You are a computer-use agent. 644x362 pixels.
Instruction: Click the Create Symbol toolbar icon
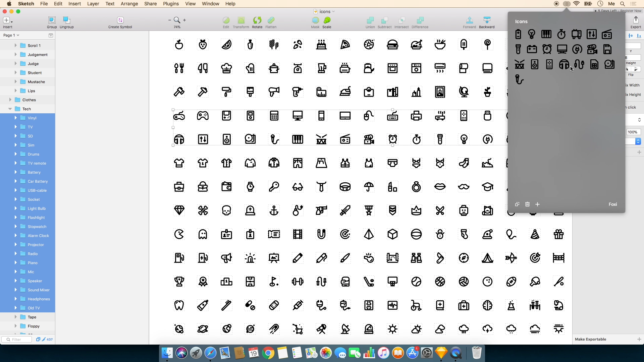pos(120,20)
